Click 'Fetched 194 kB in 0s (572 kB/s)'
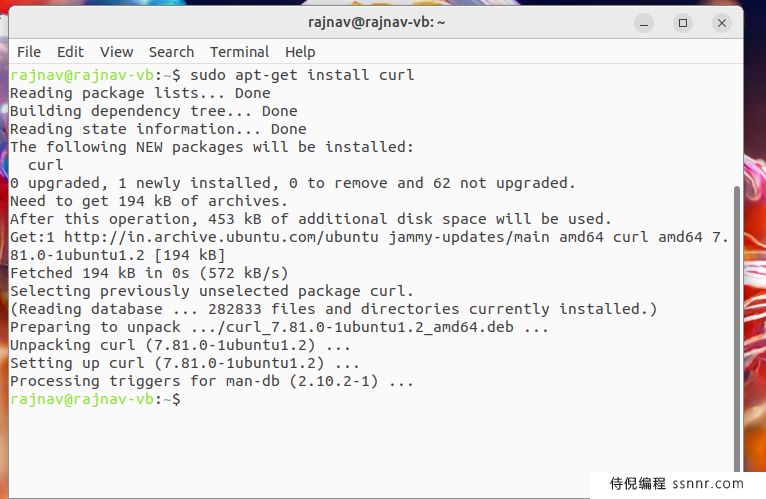 point(149,273)
